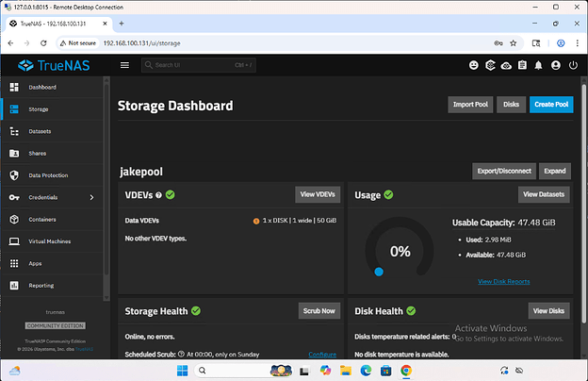Image resolution: width=588 pixels, height=381 pixels.
Task: Open the feedback smiley icon
Action: 474,65
